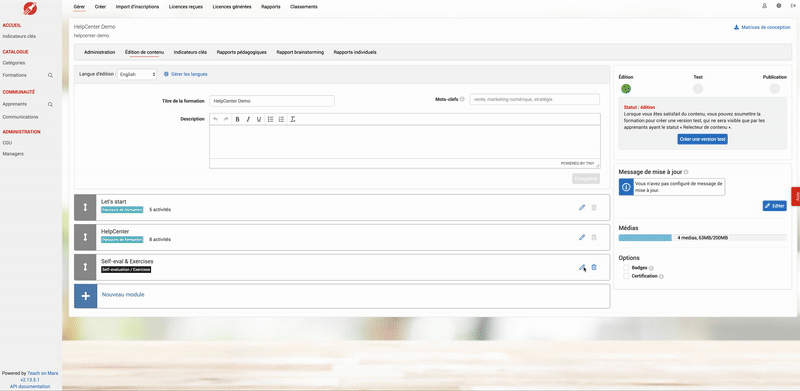Delete the HelpCenter module
This screenshot has width=800, height=391.
pos(594,237)
